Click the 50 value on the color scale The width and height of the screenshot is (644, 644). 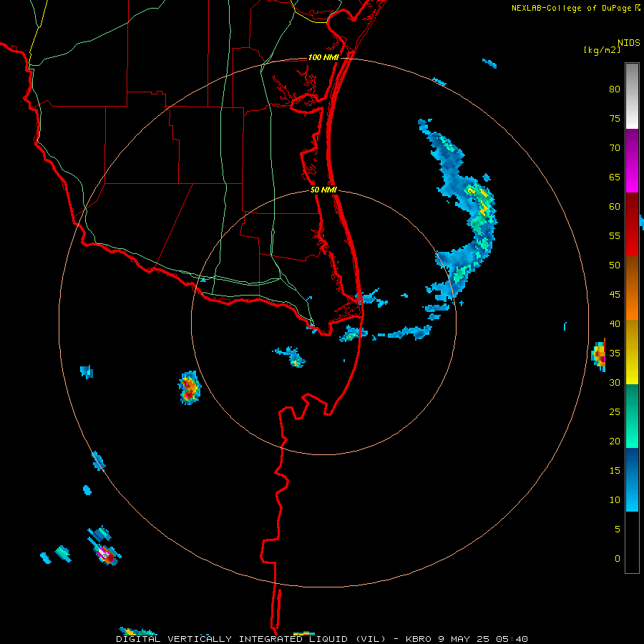coord(615,265)
